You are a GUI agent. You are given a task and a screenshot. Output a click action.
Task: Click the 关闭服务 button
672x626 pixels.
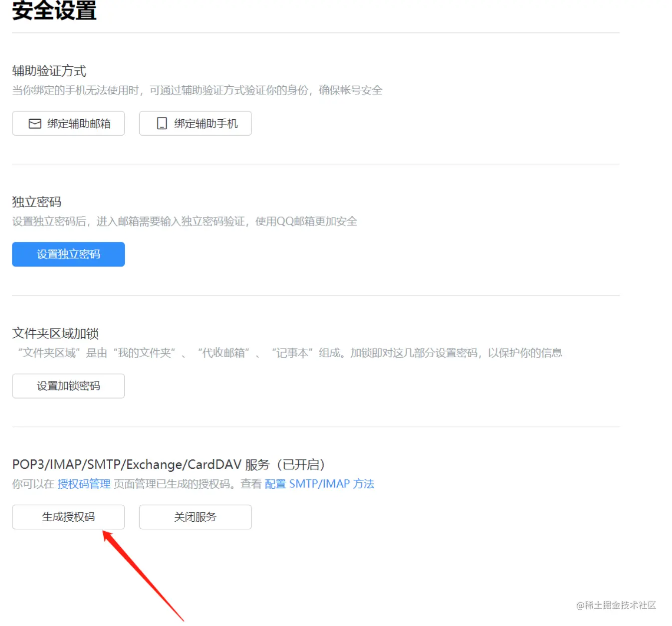click(x=195, y=517)
